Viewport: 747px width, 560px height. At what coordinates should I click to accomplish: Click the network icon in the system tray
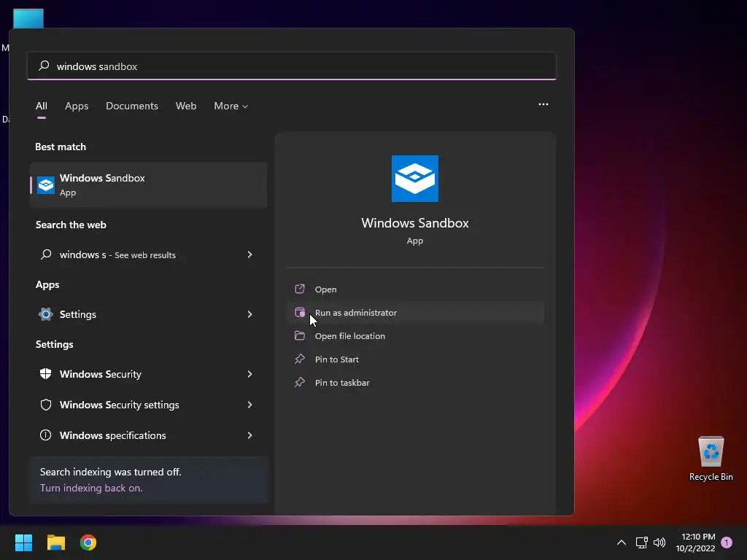coord(642,542)
